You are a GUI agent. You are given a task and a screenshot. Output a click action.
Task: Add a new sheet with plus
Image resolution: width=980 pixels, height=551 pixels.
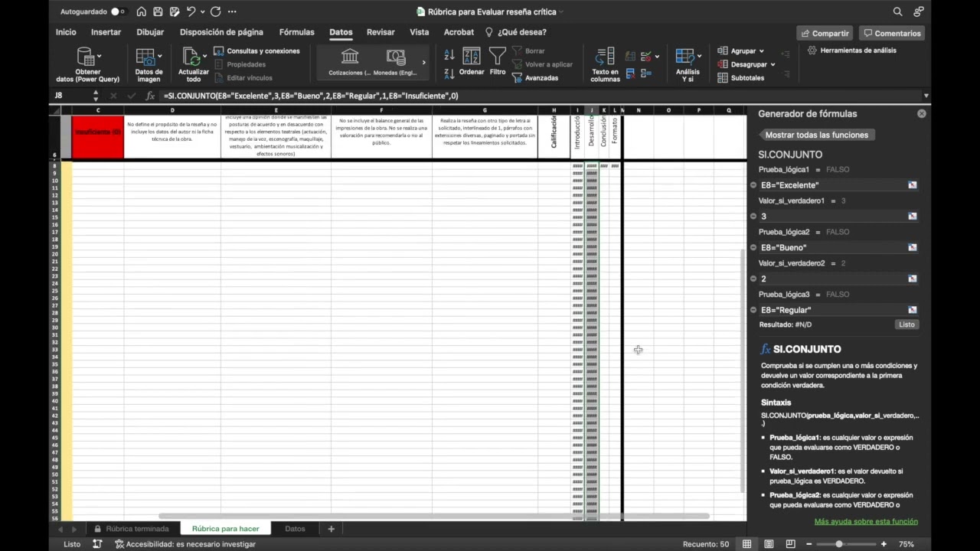332,529
